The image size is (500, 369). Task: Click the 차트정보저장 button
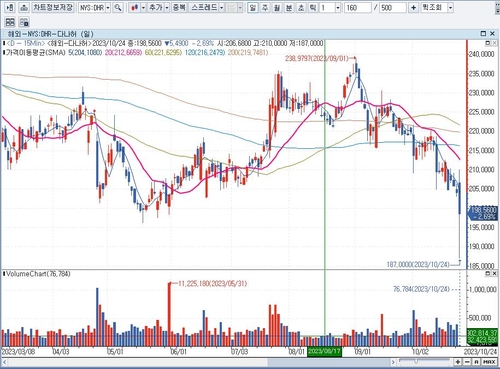[x=53, y=8]
